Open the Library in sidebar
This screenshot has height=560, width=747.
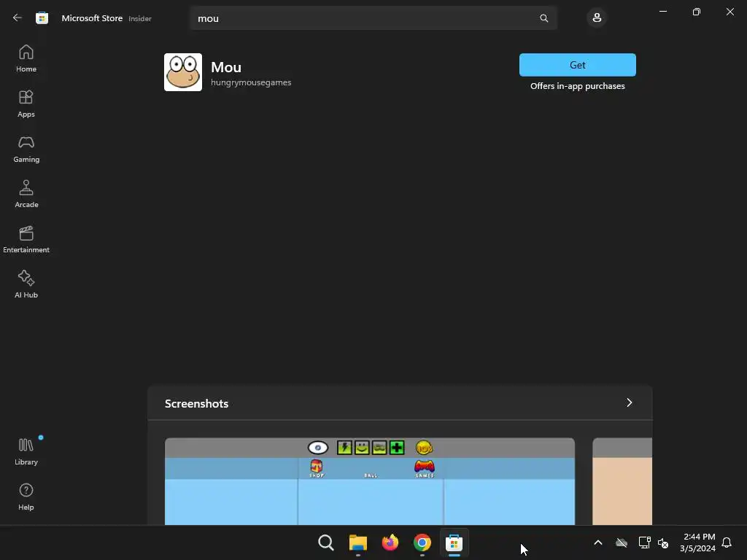(26, 452)
